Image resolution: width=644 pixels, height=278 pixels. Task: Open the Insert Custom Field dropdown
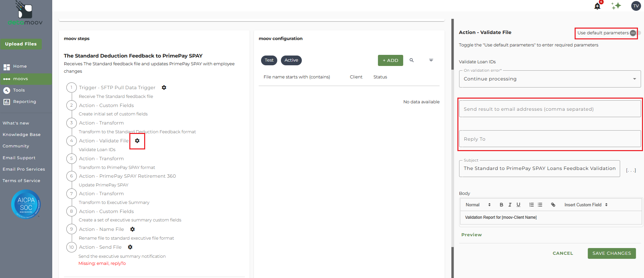click(586, 205)
